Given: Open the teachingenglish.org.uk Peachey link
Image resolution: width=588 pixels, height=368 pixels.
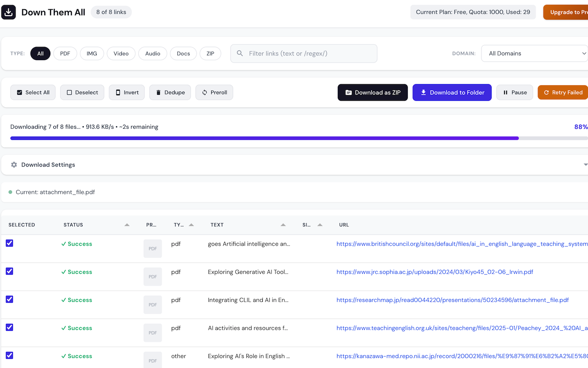Looking at the screenshot, I should [x=462, y=328].
